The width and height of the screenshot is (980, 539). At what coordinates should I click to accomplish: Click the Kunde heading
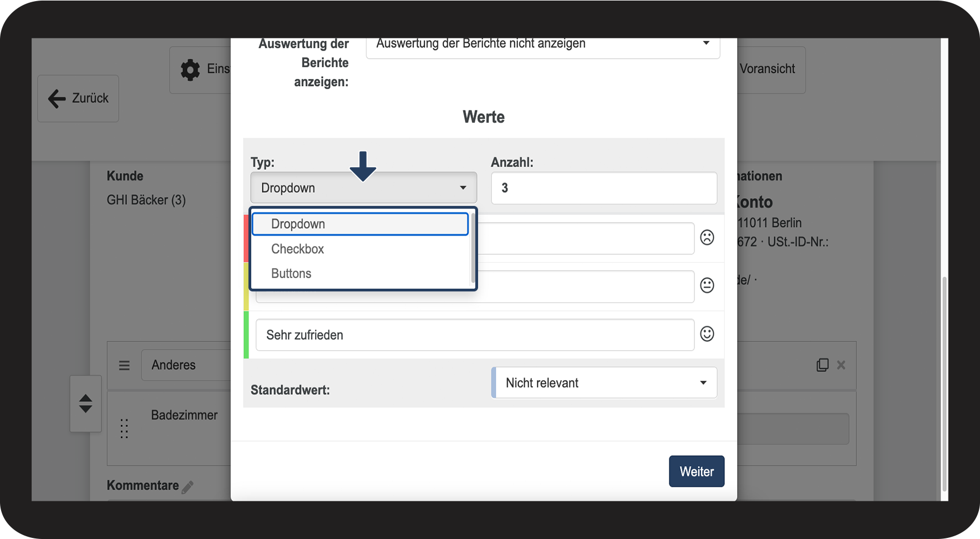tap(125, 176)
